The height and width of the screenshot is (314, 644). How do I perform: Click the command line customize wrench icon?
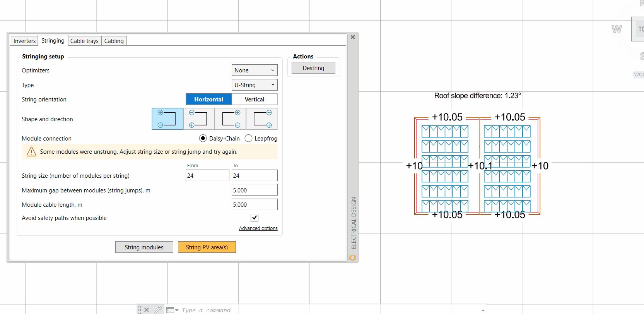158,310
